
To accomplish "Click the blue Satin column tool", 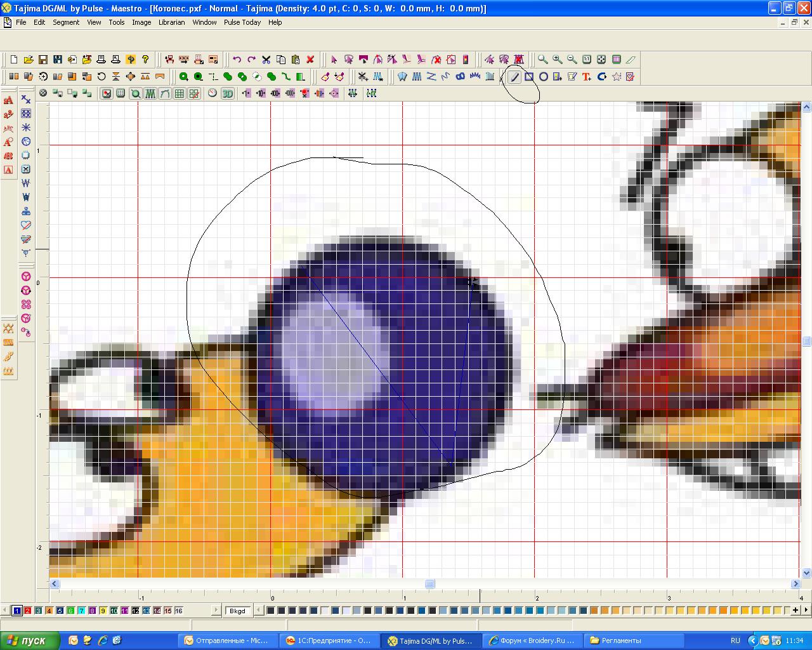I will [417, 77].
